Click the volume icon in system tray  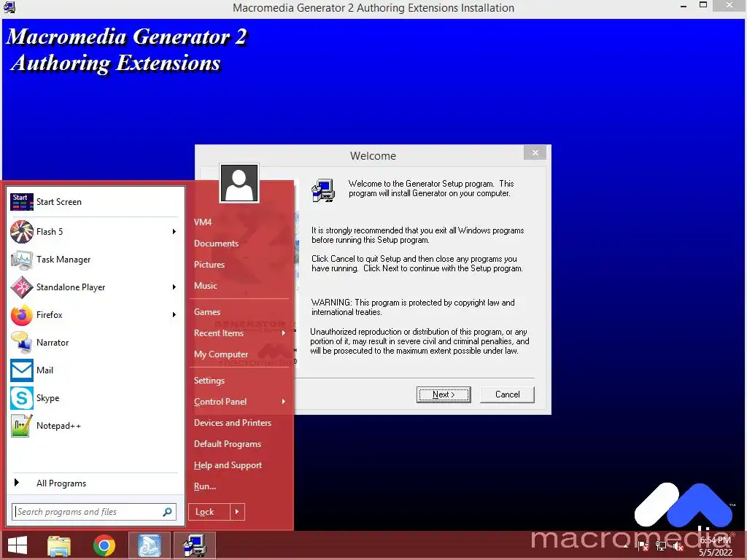tap(678, 545)
